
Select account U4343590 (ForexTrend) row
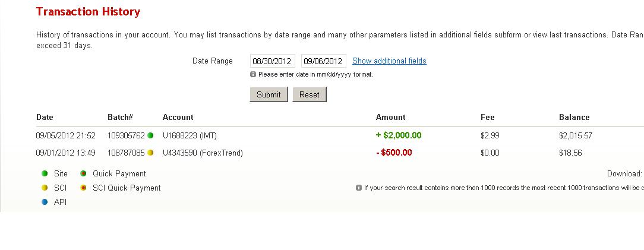pyautogui.click(x=203, y=153)
